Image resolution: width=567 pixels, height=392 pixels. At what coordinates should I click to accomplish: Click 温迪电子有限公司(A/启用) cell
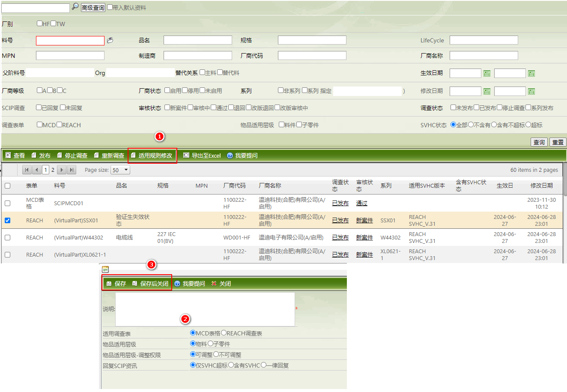(291, 237)
